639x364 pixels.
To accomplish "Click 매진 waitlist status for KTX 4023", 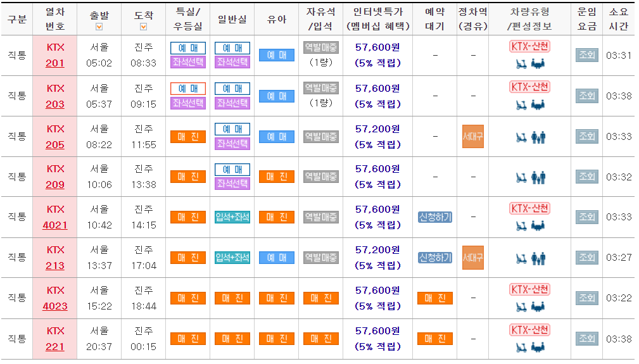I will pyautogui.click(x=435, y=298).
